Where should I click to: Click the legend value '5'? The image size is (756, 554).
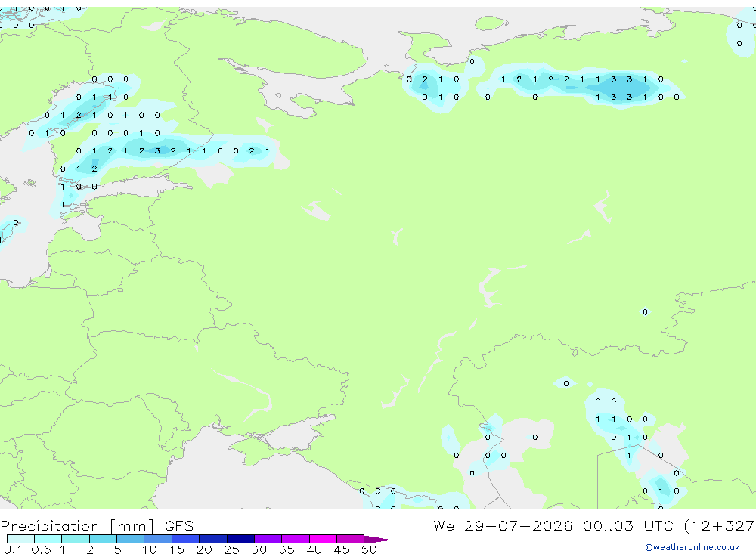pos(117,549)
